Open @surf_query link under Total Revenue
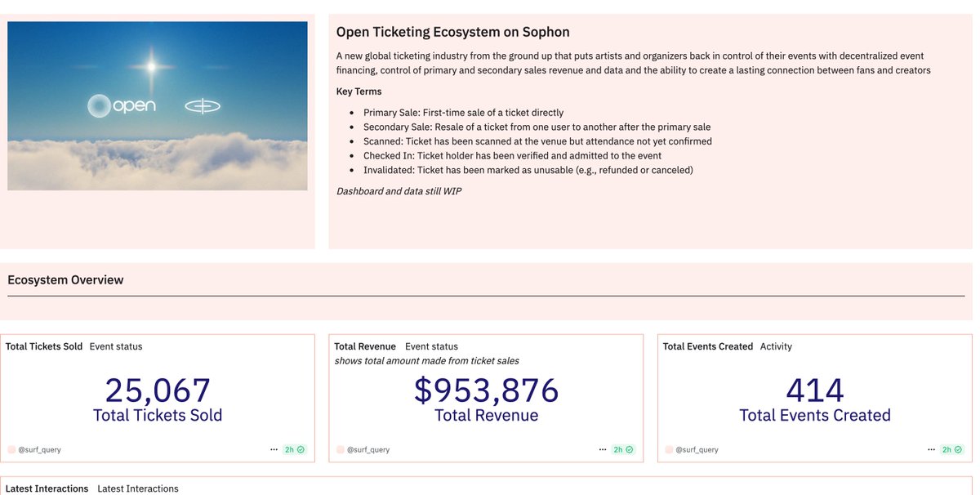 coord(368,449)
